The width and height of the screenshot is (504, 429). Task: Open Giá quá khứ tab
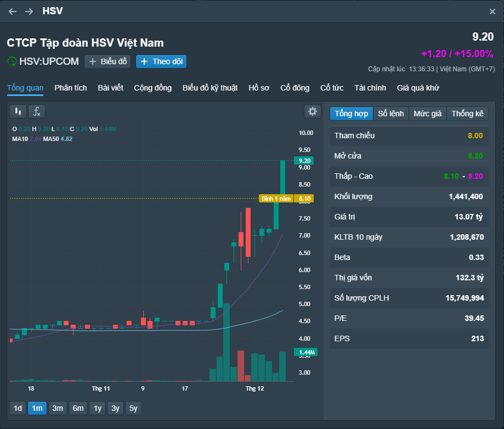click(418, 88)
